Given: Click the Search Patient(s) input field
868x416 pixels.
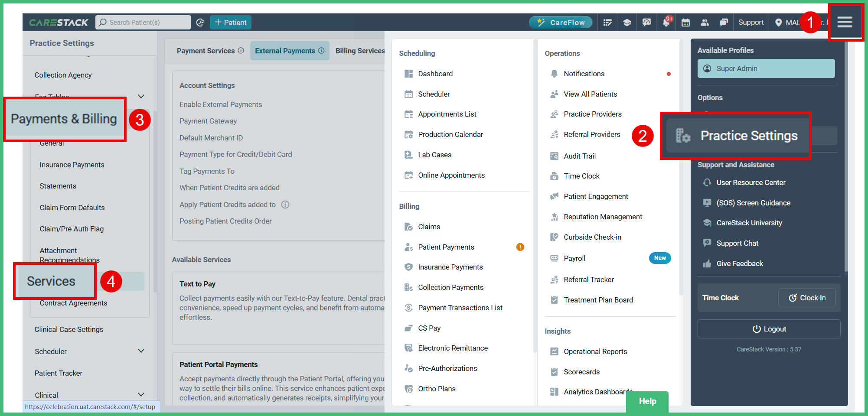Looking at the screenshot, I should click(x=143, y=22).
